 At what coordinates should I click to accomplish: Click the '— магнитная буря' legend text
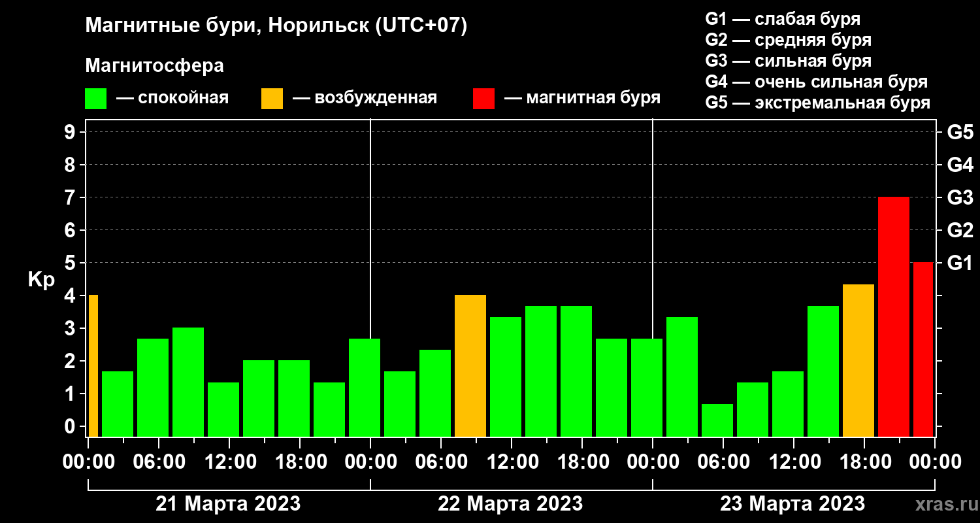(583, 99)
